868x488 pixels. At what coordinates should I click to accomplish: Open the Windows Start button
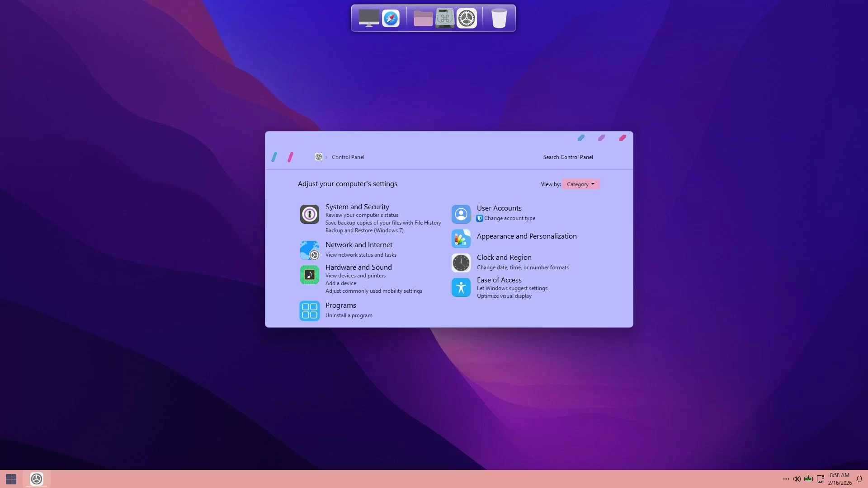[x=11, y=479]
